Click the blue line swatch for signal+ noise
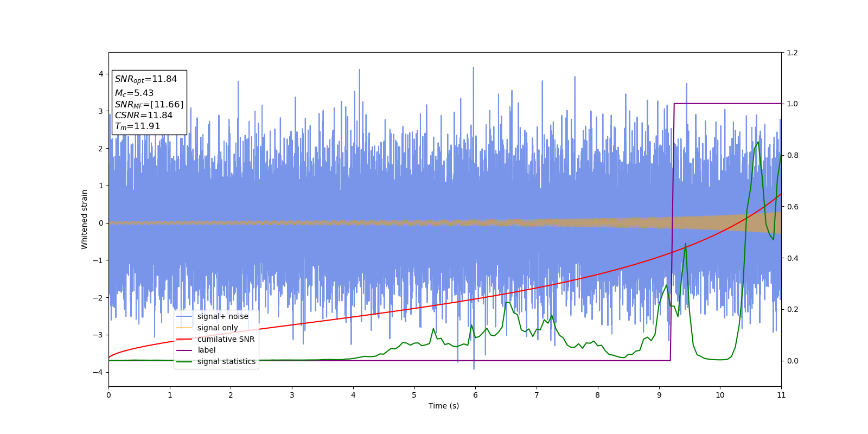The image size is (868, 434). (x=184, y=317)
